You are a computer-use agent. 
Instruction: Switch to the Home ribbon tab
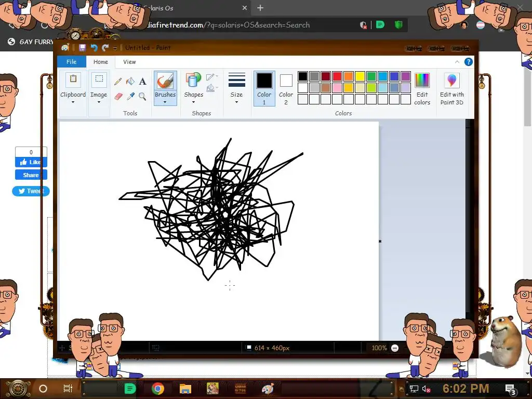pyautogui.click(x=100, y=62)
